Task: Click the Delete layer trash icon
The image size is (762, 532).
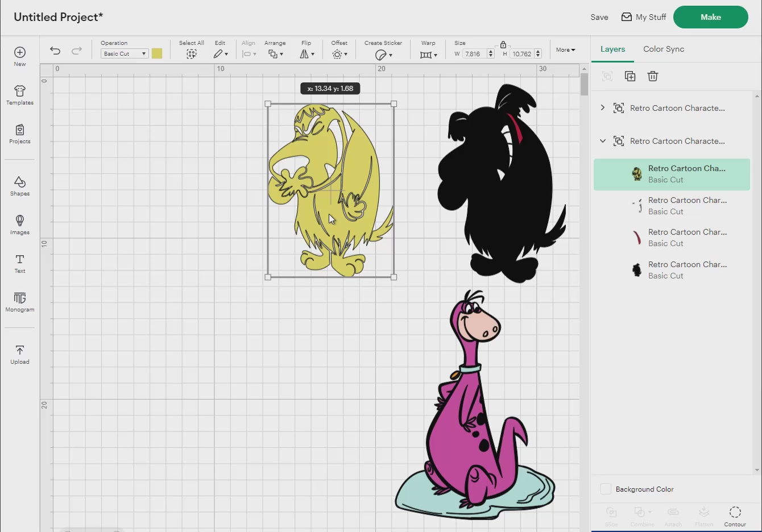Action: pos(653,76)
